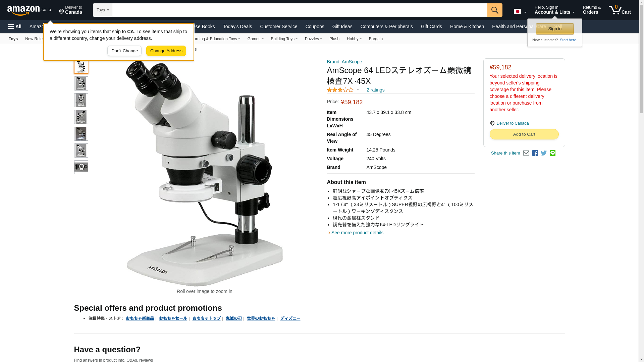Expand the language flag selector
Viewport: 644px width, 362px height.
pos(520,12)
